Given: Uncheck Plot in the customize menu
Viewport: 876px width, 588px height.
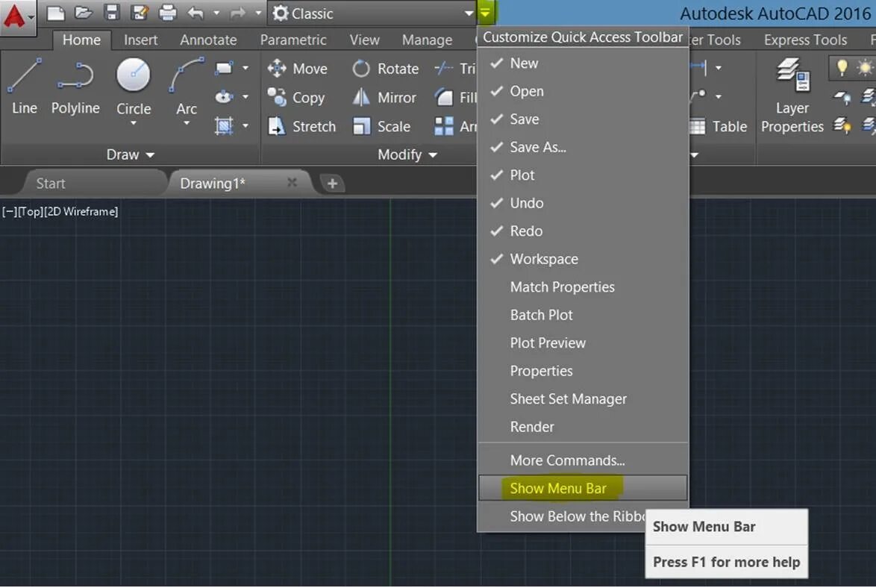Looking at the screenshot, I should click(x=583, y=175).
